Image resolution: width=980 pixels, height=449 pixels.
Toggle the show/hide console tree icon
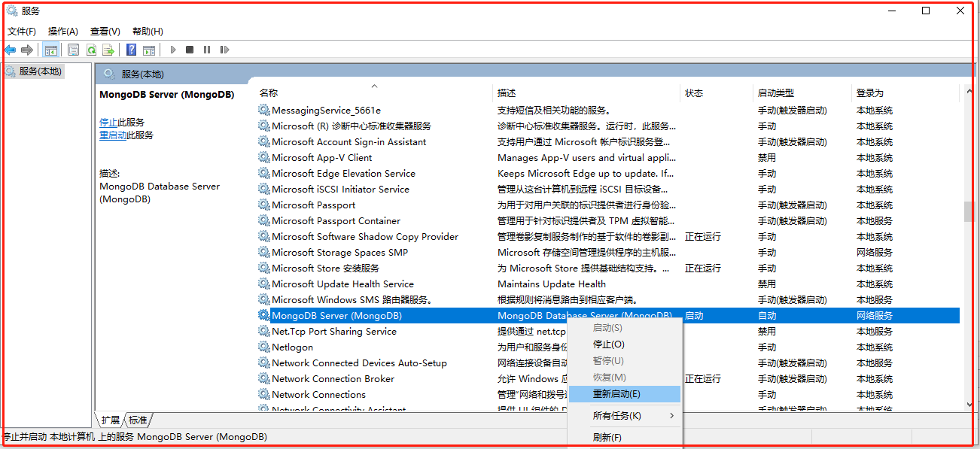point(51,50)
